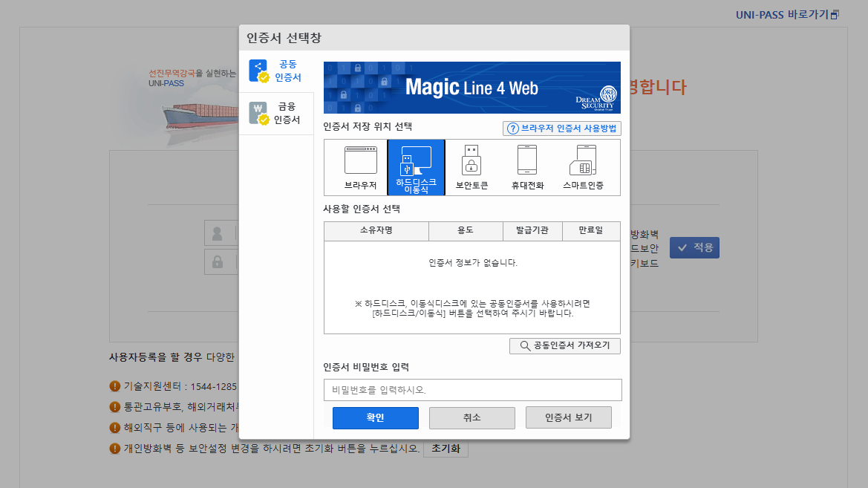
Task: Select the 공동 인증서 tab
Action: pos(276,71)
